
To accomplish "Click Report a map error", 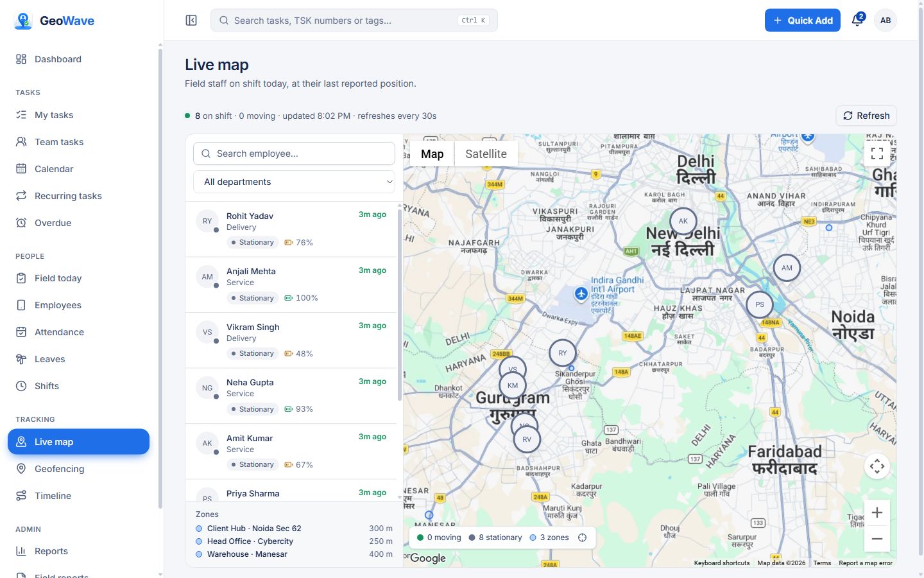I will [x=866, y=563].
